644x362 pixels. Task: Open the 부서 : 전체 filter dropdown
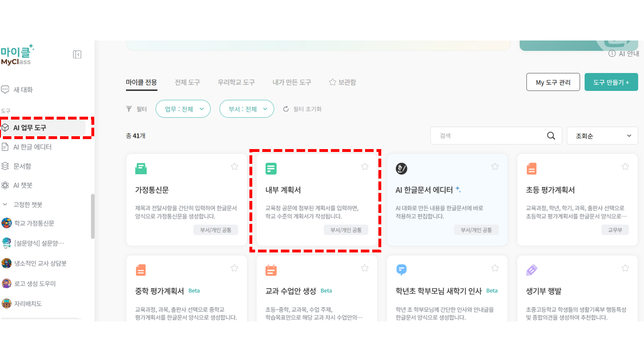[x=247, y=109]
